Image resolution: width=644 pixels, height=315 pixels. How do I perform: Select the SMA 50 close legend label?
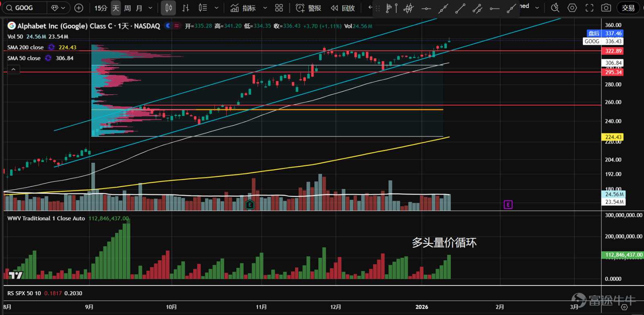point(24,58)
